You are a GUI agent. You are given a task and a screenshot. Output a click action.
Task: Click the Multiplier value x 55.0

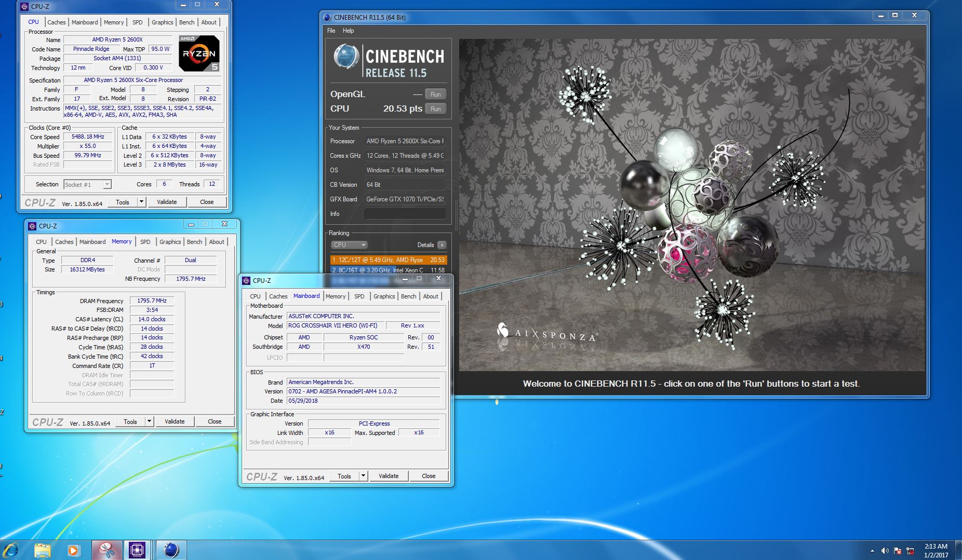coord(88,146)
